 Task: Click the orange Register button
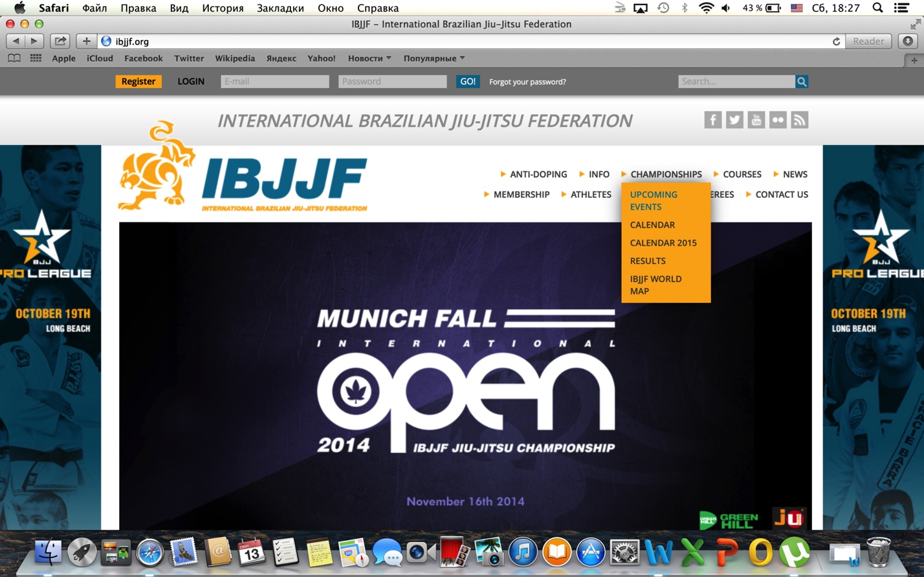(x=138, y=82)
